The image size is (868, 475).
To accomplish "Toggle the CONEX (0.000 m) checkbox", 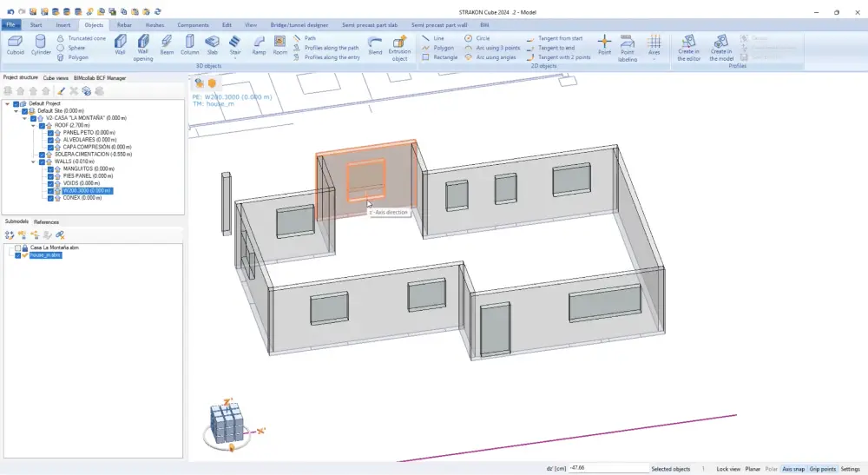I will (51, 198).
